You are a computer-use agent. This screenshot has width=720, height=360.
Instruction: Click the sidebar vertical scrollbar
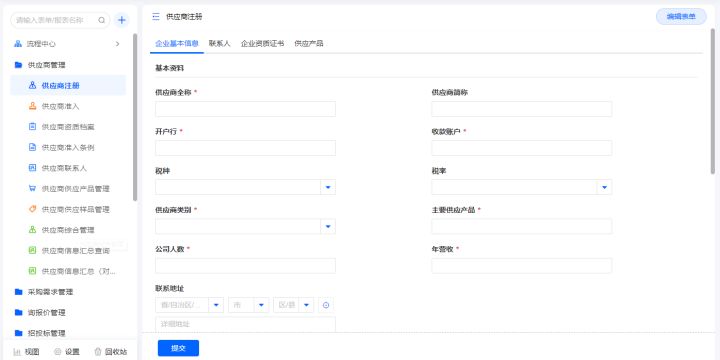pos(135,117)
